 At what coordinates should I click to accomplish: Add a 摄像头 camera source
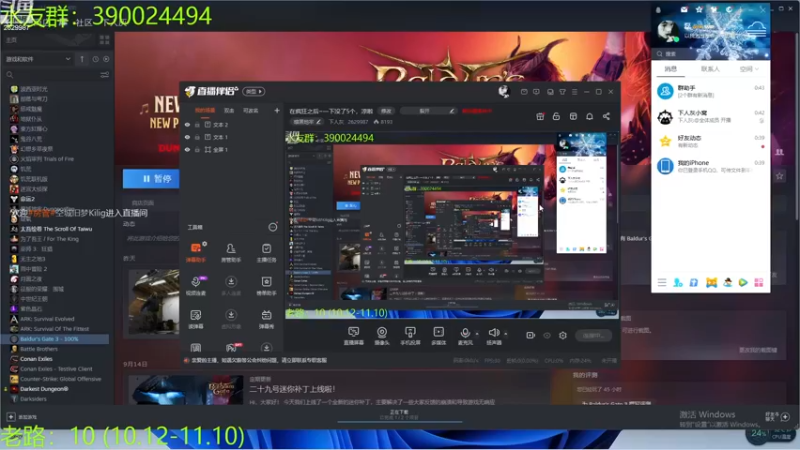coord(382,336)
